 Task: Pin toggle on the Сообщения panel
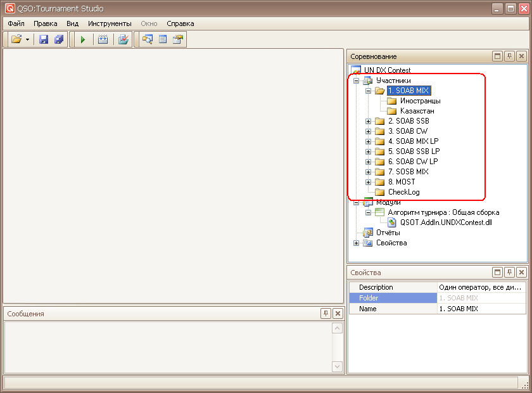click(326, 313)
